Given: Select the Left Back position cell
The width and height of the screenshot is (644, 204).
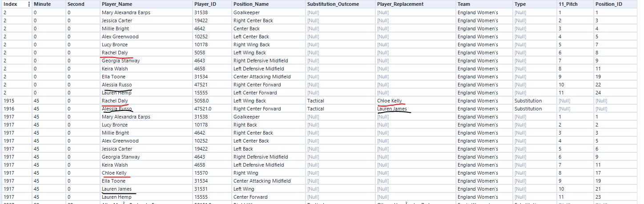Looking at the screenshot, I should tap(243, 149).
